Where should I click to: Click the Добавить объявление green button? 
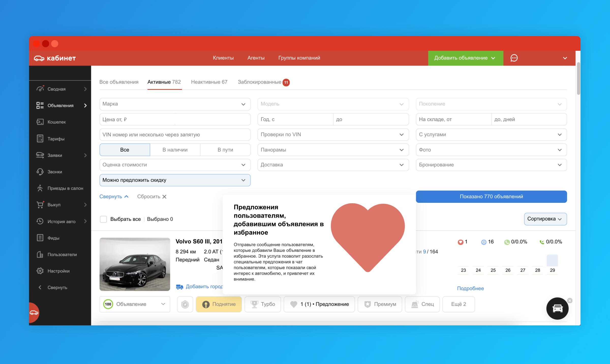[x=466, y=58]
